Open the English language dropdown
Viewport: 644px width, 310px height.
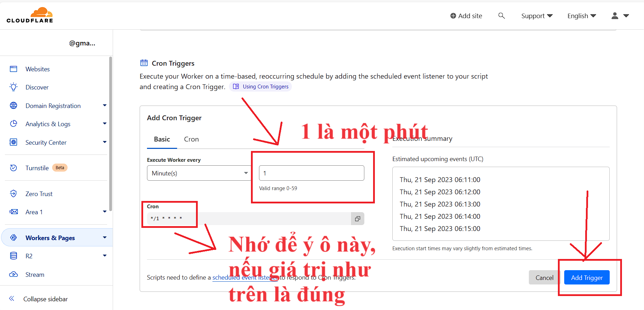(582, 16)
